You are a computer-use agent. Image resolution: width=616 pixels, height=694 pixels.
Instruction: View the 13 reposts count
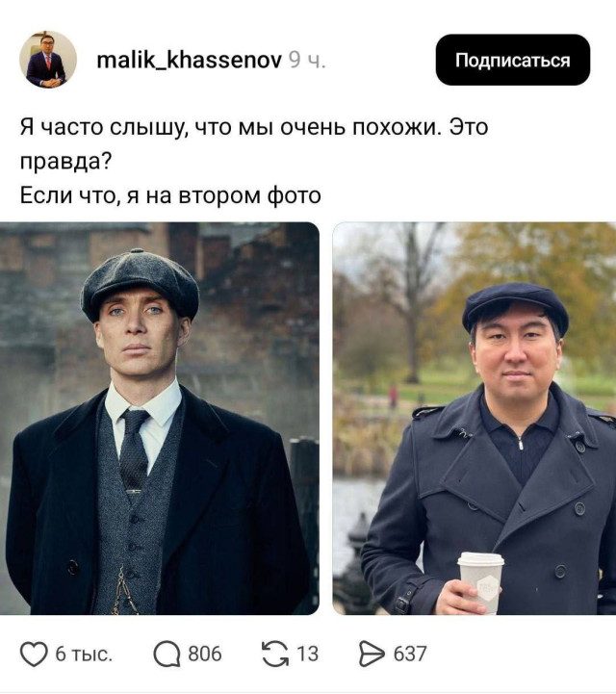coord(308,655)
